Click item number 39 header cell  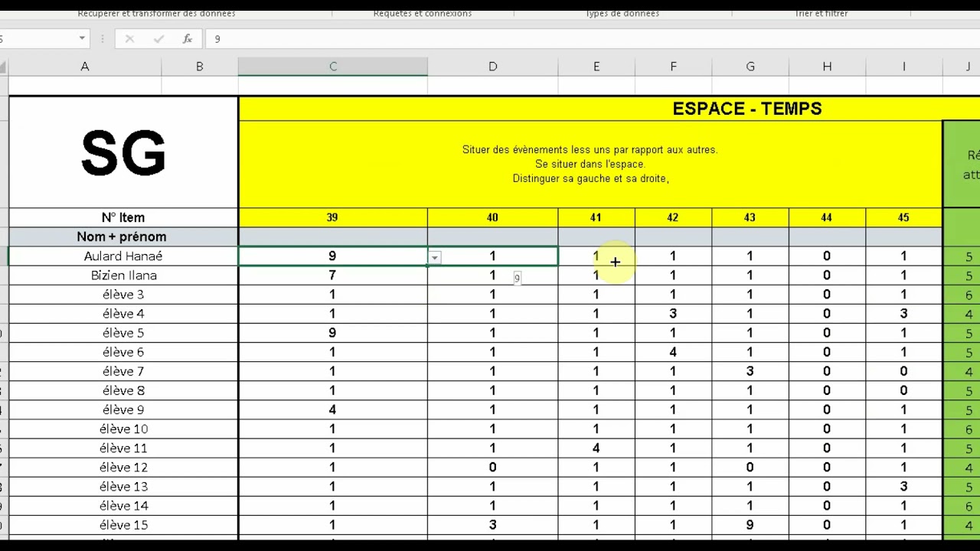[333, 217]
